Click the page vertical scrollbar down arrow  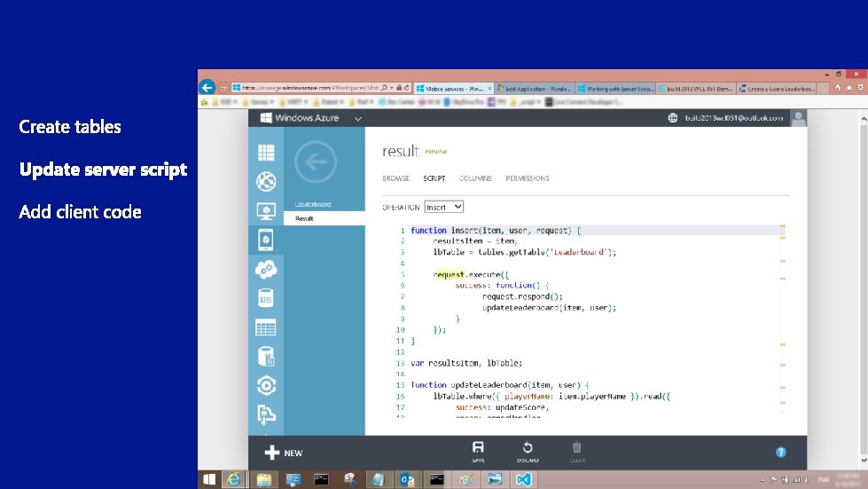(x=864, y=461)
